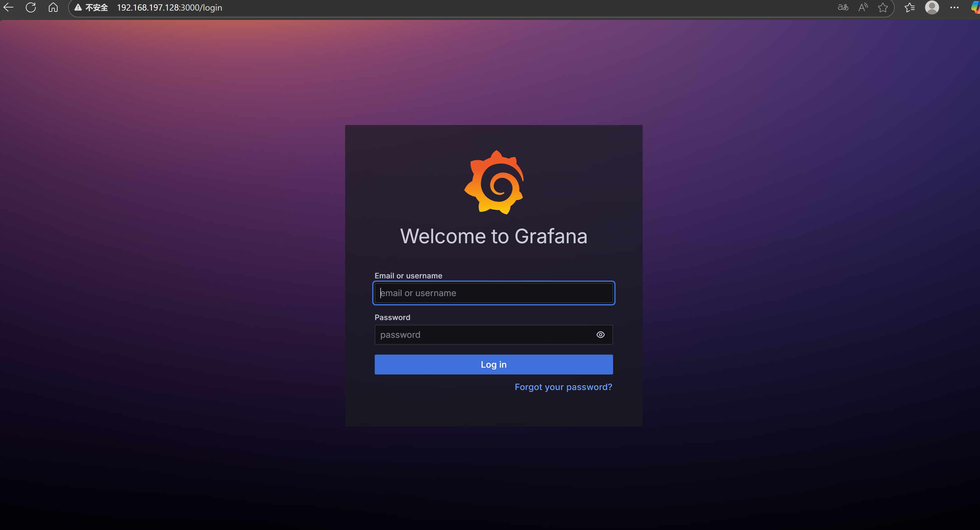This screenshot has height=530, width=980.
Task: Show password using the eye icon
Action: 600,335
